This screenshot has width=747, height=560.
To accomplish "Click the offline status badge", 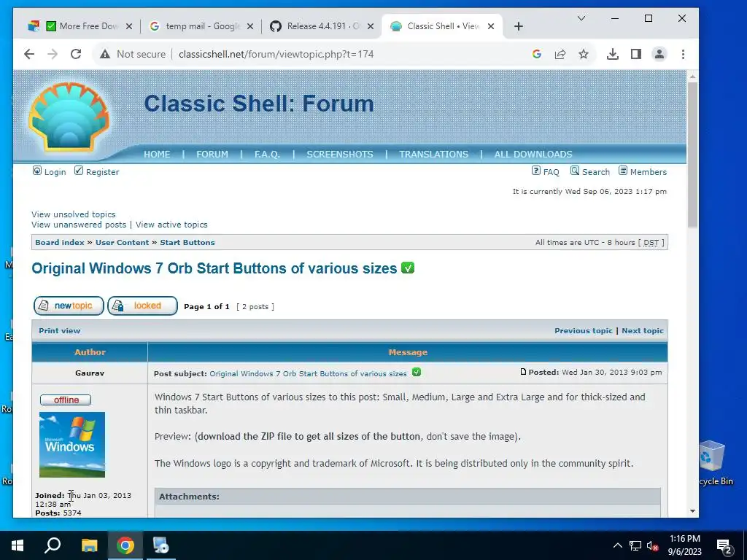I will (x=65, y=400).
